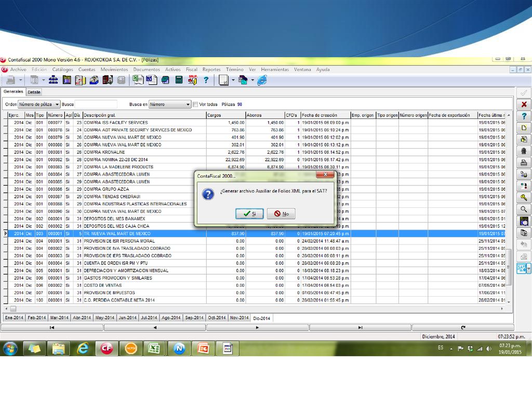
Task: Close the ContaFiscal 2000 dialog
Action: (x=325, y=175)
